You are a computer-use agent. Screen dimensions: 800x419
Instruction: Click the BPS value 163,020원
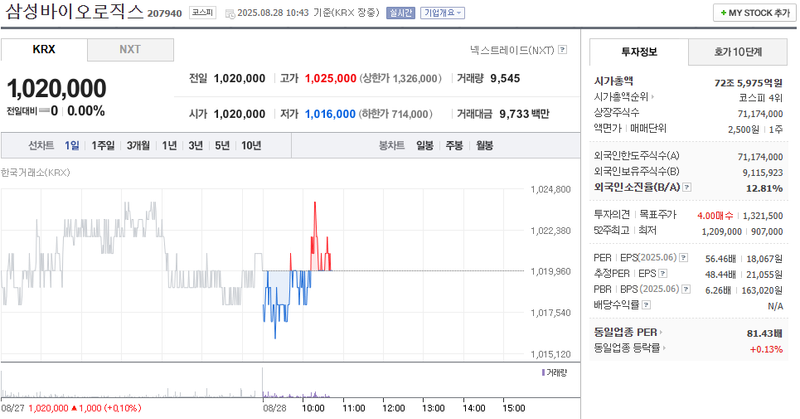[762, 291]
